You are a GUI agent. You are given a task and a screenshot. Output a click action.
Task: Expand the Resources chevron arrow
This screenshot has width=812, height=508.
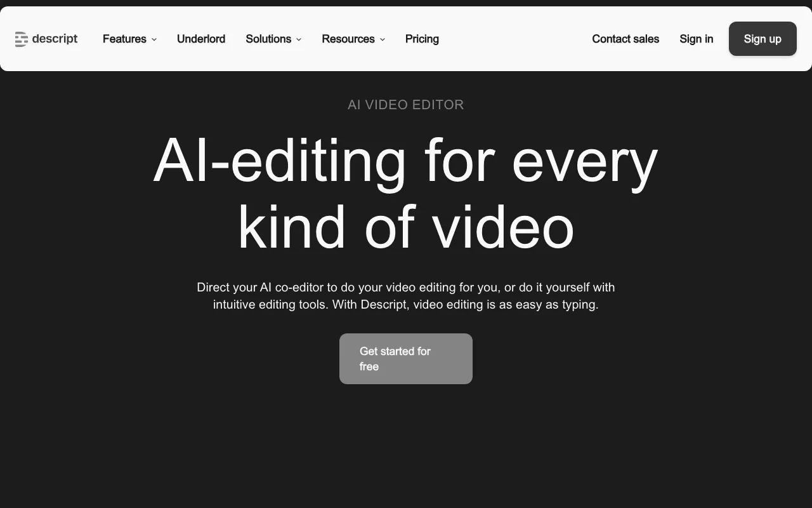pos(383,39)
